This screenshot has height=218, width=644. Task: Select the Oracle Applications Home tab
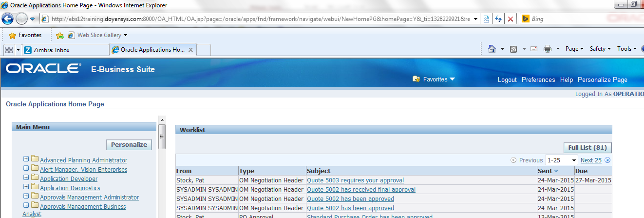click(148, 50)
